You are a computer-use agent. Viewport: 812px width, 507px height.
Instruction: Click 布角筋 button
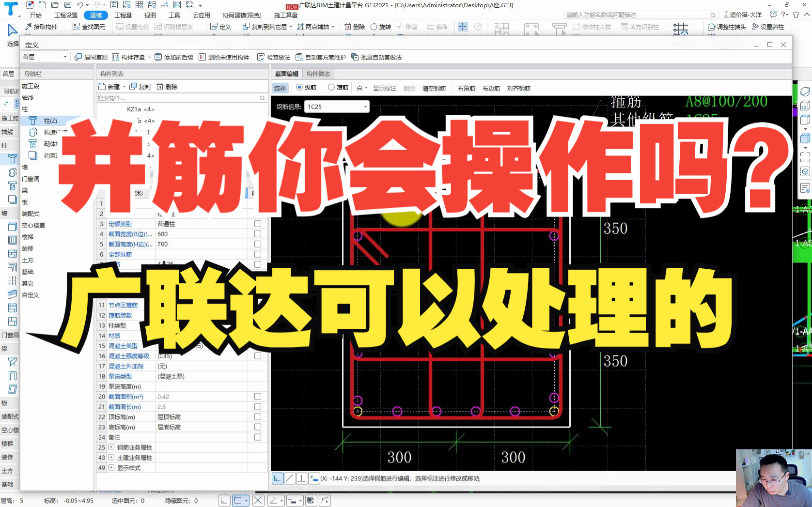point(466,88)
